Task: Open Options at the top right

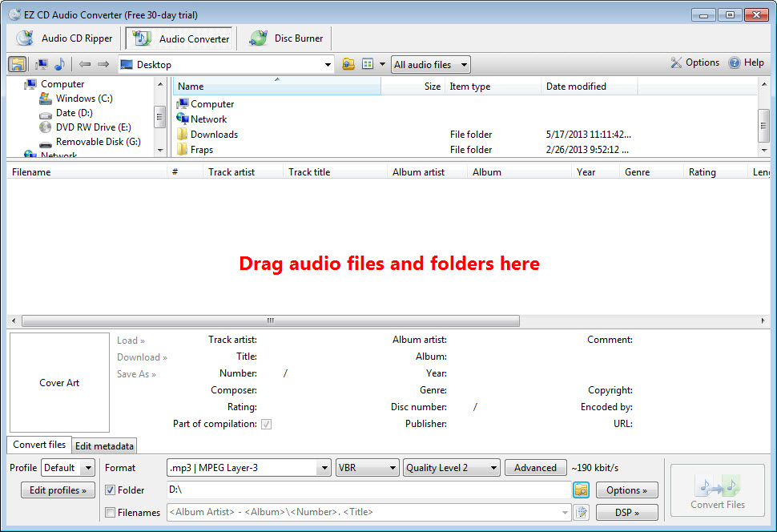Action: tap(694, 62)
